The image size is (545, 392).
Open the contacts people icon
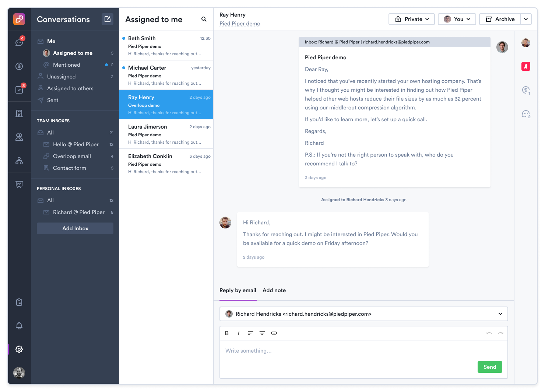pyautogui.click(x=19, y=137)
